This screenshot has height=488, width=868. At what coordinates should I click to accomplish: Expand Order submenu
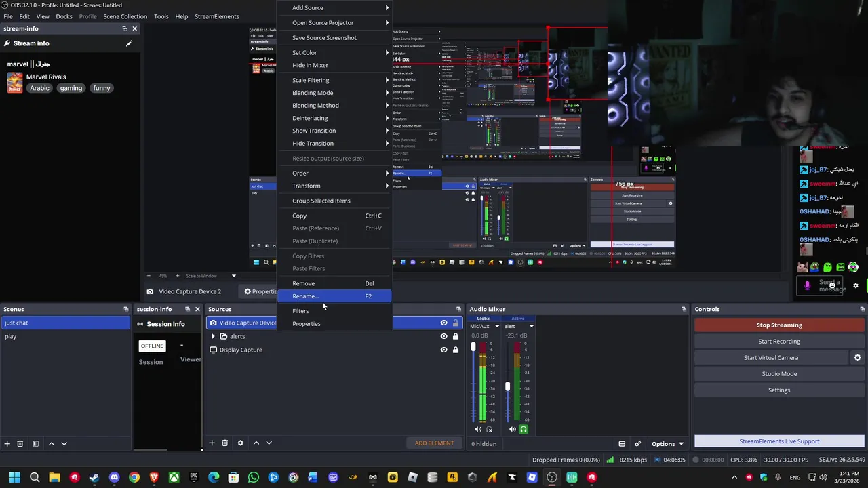click(334, 173)
